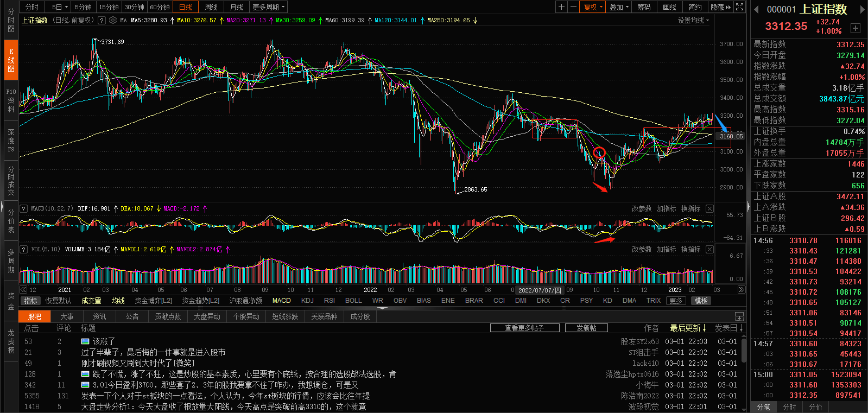Image resolution: width=868 pixels, height=413 pixels.
Task: Open the 更多 indicators list
Action: (676, 301)
